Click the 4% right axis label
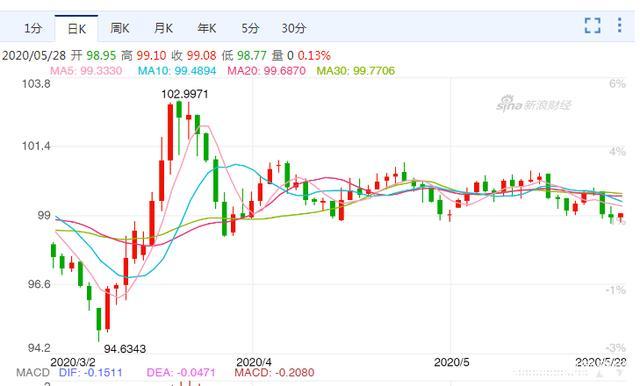Image resolution: width=640 pixels, height=386 pixels. (x=617, y=152)
